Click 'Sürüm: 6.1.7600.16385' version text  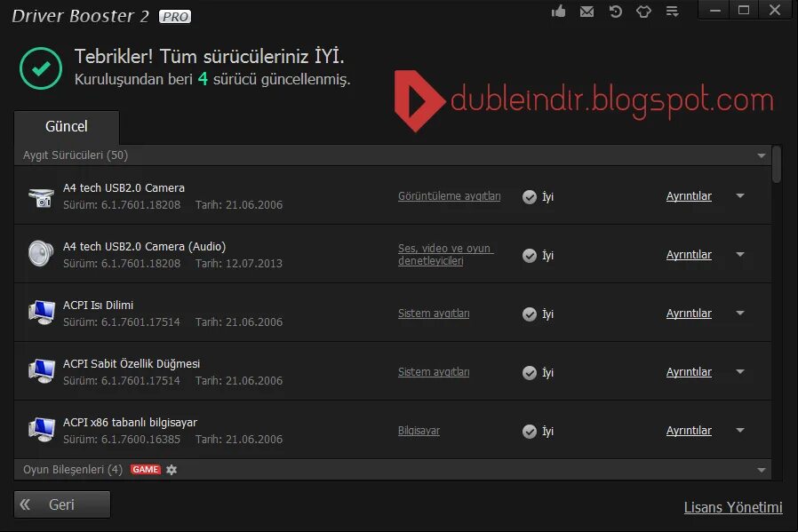tap(122, 440)
